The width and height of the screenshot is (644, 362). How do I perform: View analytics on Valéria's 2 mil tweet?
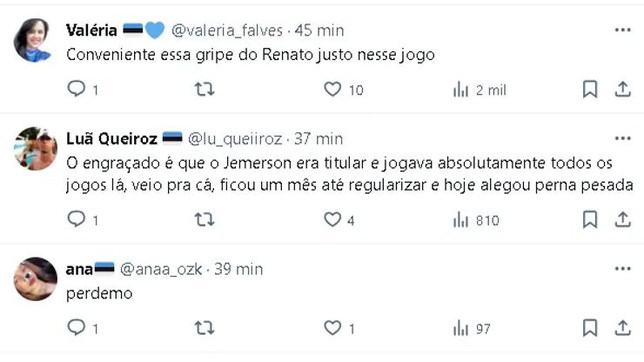[x=461, y=90]
